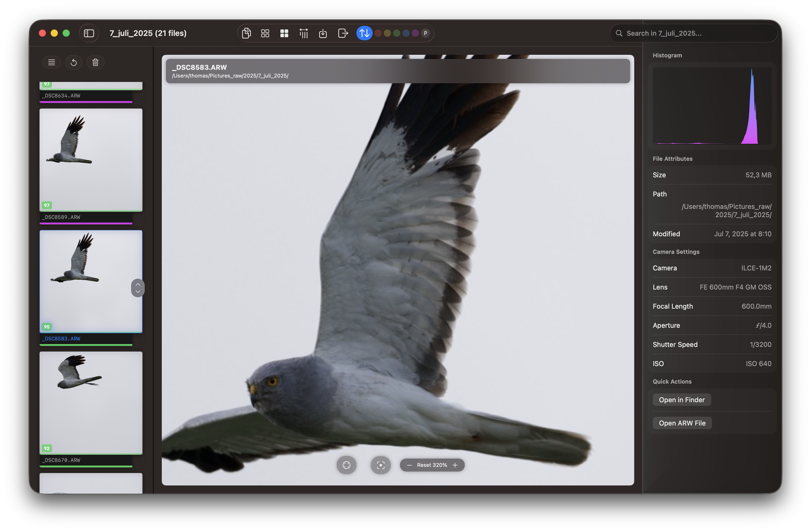Click the copy files toolbar icon
This screenshot has width=811, height=532.
pyautogui.click(x=246, y=33)
